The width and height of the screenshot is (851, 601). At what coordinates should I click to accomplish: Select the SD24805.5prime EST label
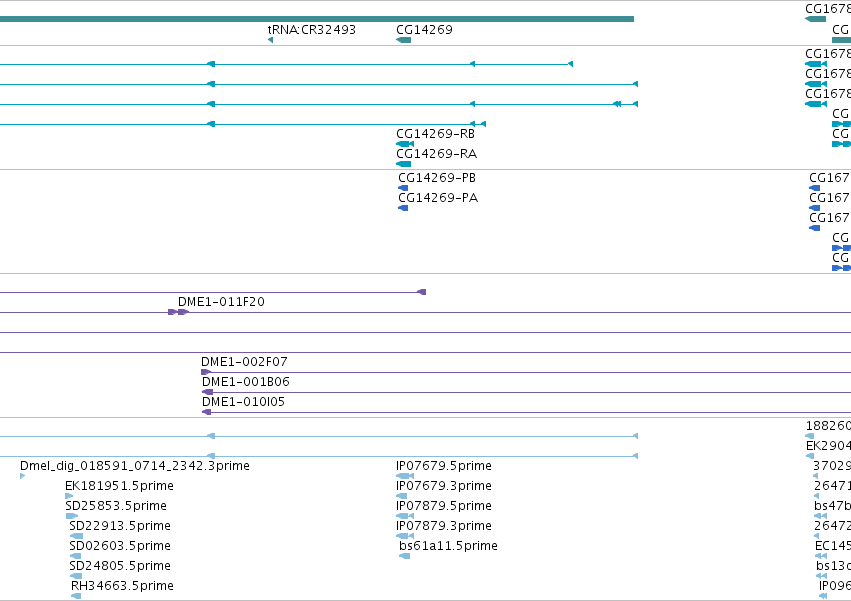tap(120, 566)
